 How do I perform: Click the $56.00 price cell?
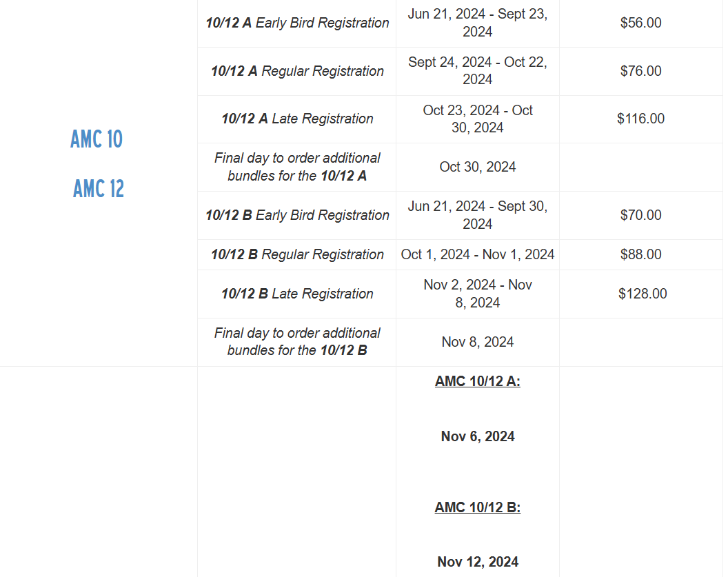[x=640, y=23]
